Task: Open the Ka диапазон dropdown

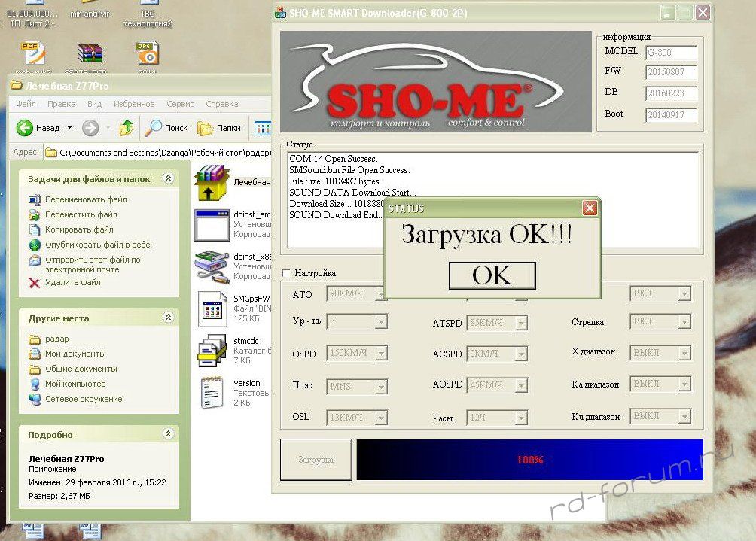Action: [684, 384]
